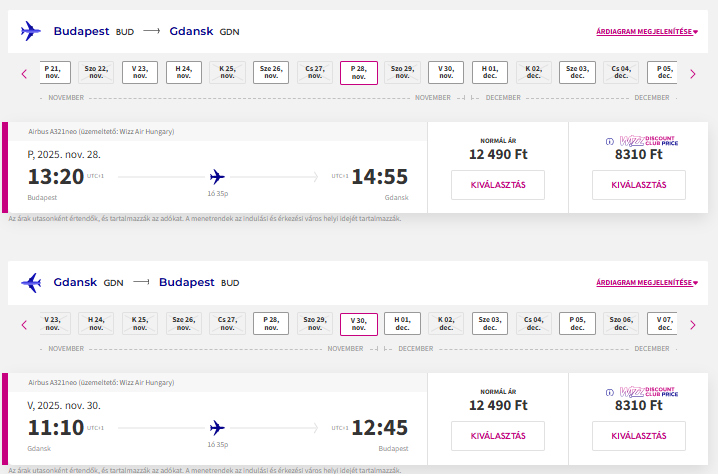Advance return dates with the right arrow

click(692, 324)
